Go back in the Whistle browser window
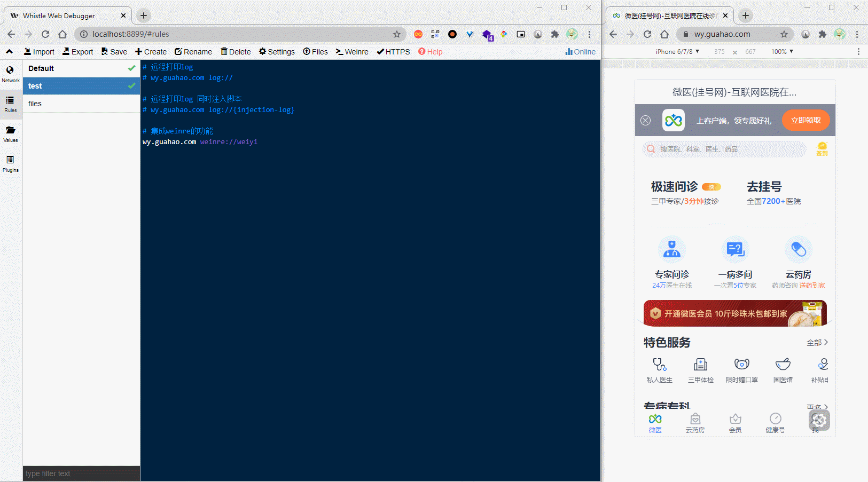 coord(11,34)
